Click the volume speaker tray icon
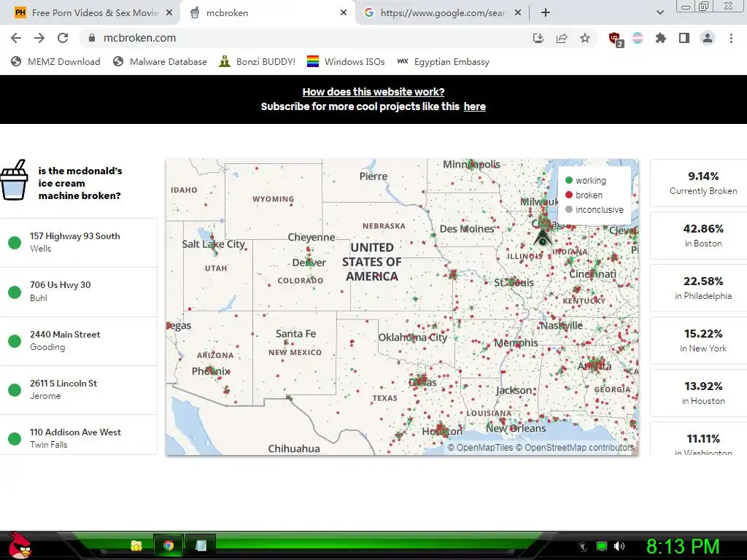Viewport: 747px width, 560px height. coord(619,546)
